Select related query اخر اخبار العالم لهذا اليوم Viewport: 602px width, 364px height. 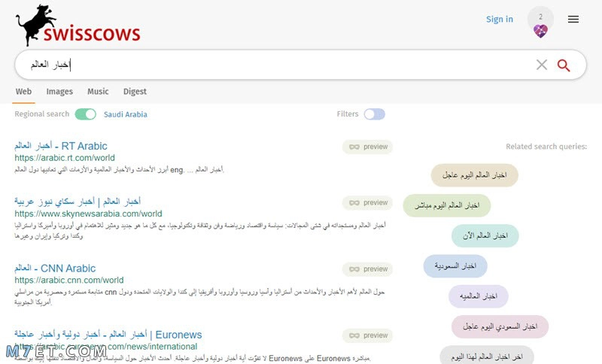[x=487, y=355]
